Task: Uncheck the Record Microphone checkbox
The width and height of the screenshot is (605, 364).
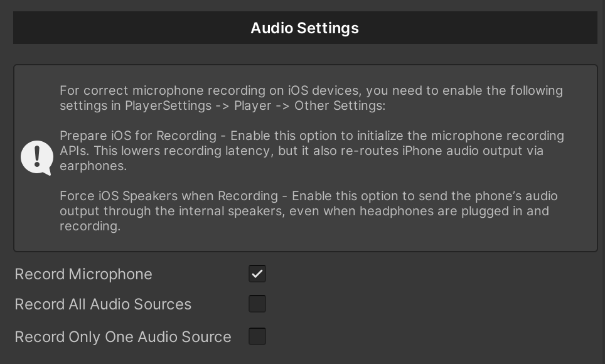Action: coord(257,274)
